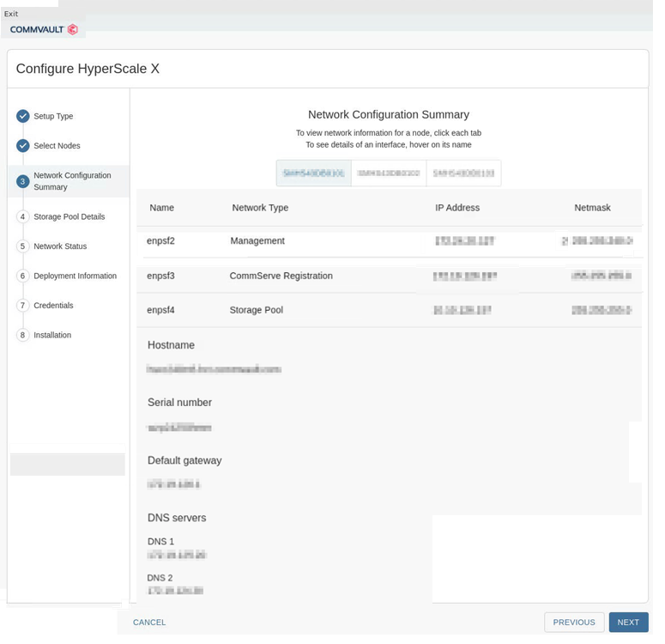Screen dimensions: 665x644
Task: Select the Network Status step label
Action: click(x=60, y=246)
